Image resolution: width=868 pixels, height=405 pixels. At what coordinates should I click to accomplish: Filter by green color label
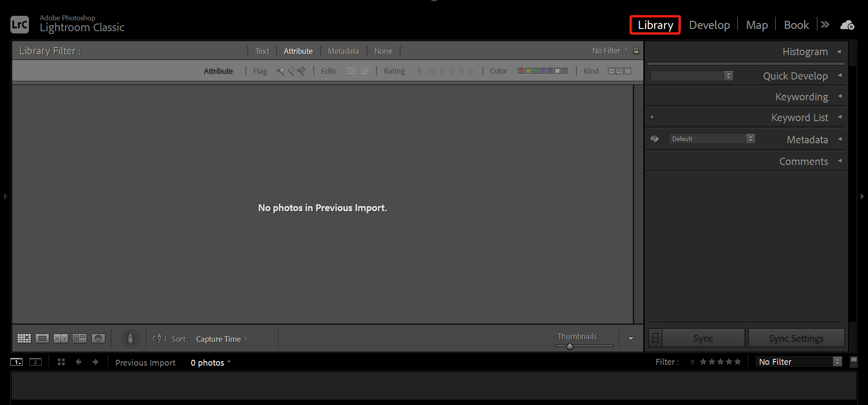[x=536, y=71]
